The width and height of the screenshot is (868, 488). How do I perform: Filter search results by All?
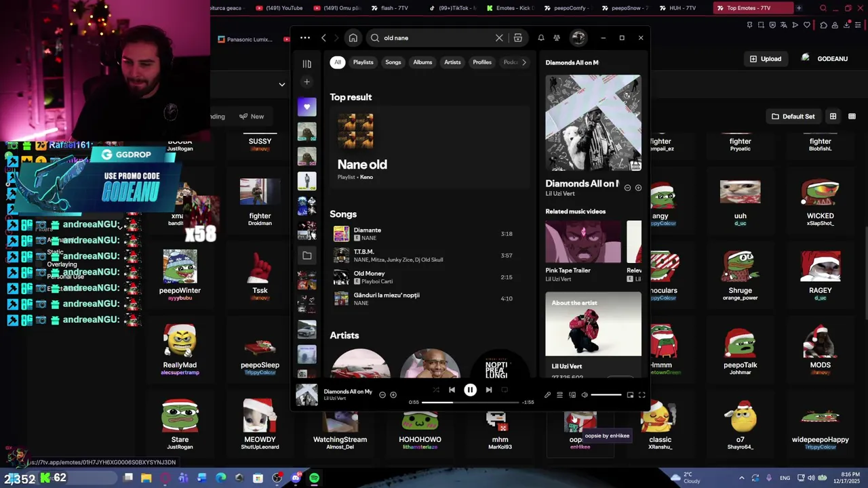(x=338, y=62)
